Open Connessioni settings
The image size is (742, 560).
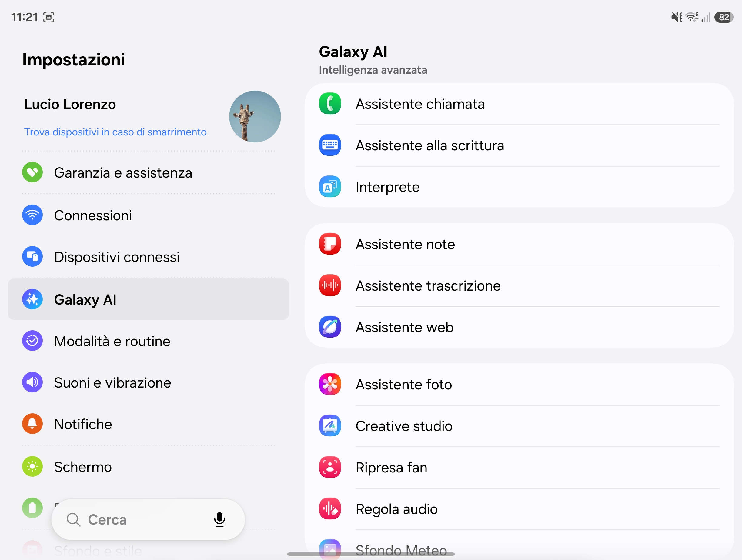148,215
